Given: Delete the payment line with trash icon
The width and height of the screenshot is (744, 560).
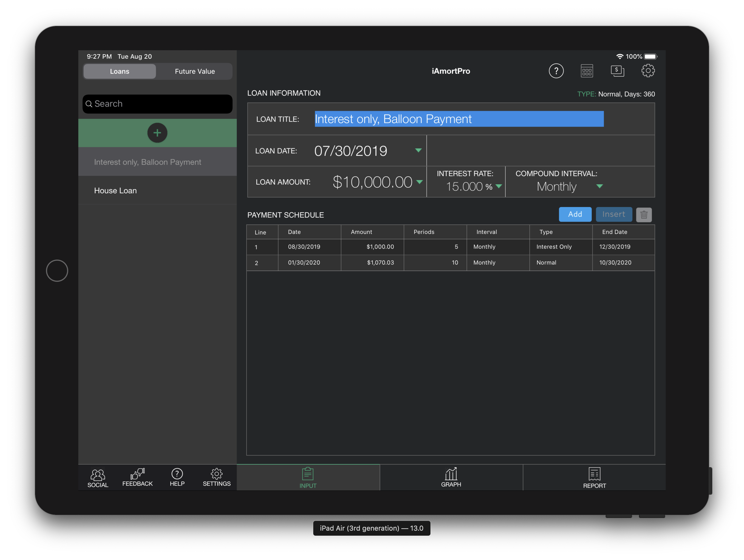Looking at the screenshot, I should point(644,214).
